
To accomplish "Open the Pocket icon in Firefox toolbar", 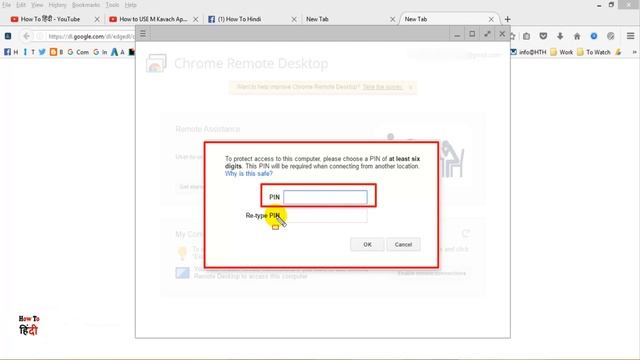I will click(543, 36).
